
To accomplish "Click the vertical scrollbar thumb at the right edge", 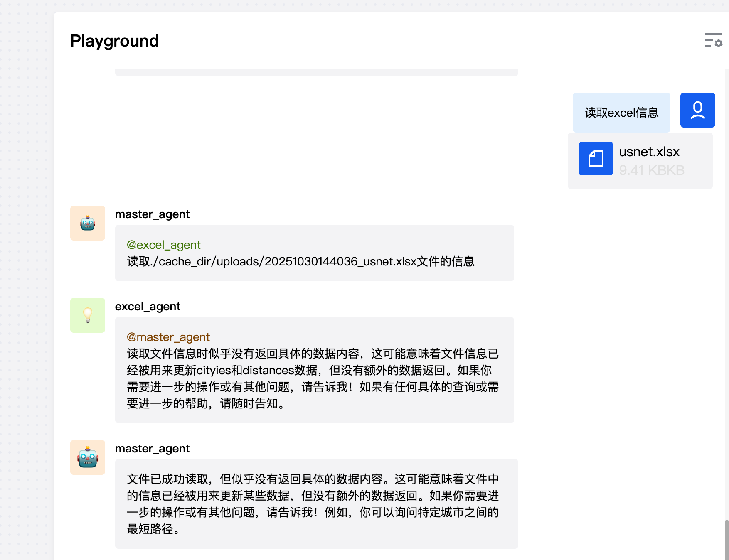I will tap(727, 539).
